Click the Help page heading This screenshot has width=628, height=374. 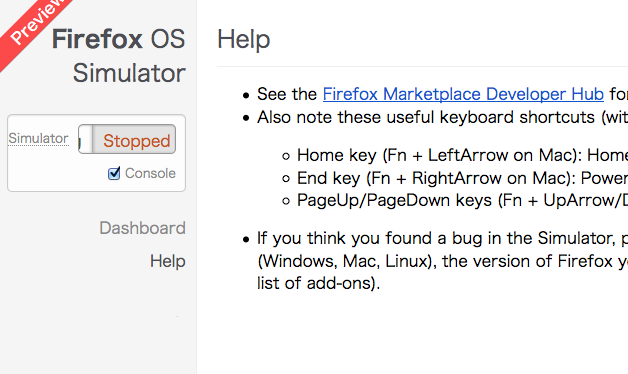[x=244, y=40]
